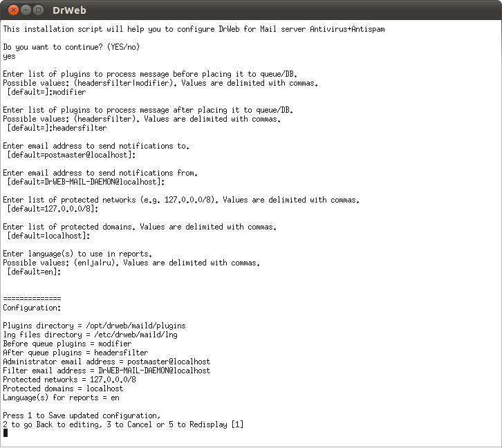Click 'Protected domains = localhost' line

pos(63,388)
